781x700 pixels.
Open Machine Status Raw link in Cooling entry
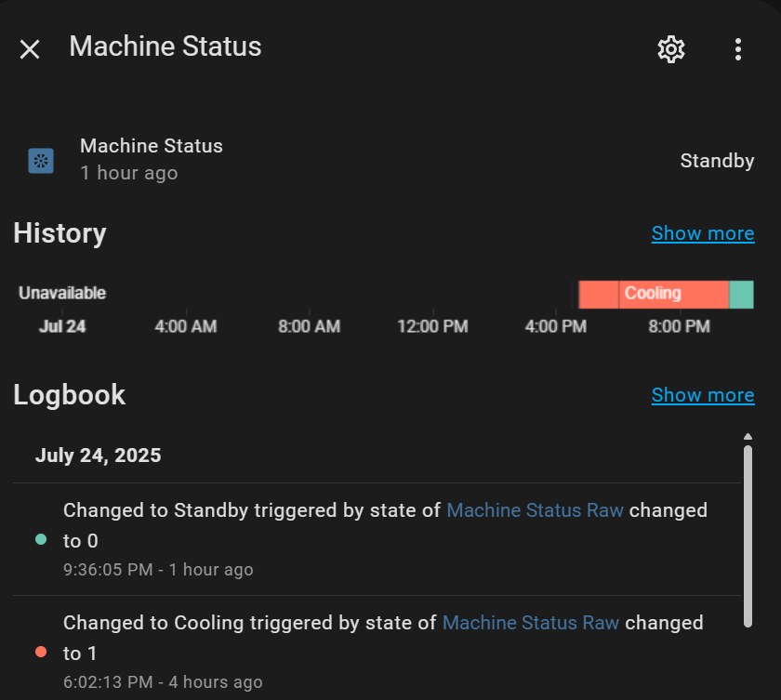tap(530, 623)
